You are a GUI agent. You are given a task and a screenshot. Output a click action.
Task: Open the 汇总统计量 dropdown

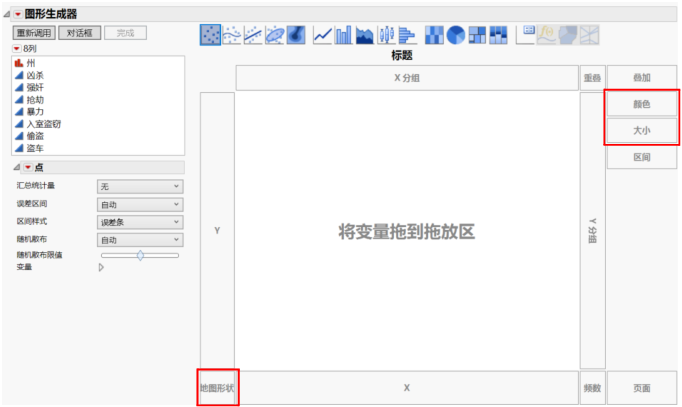[140, 187]
